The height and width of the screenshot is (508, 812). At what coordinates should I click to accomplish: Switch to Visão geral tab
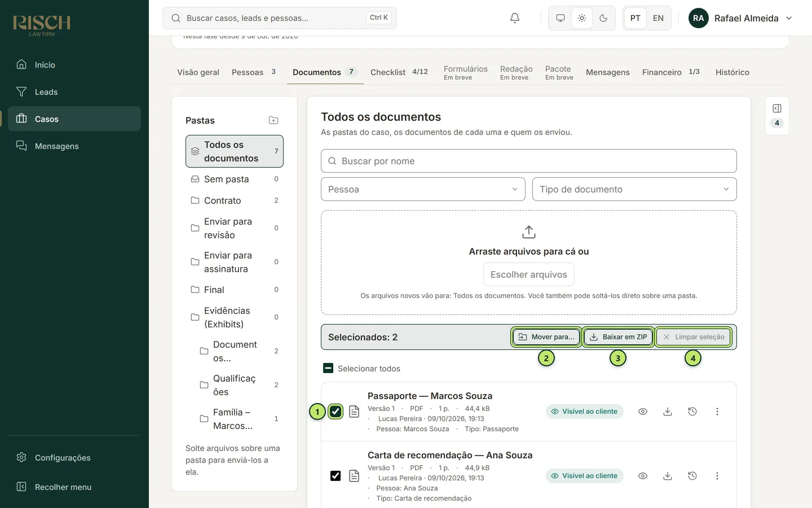pyautogui.click(x=198, y=72)
